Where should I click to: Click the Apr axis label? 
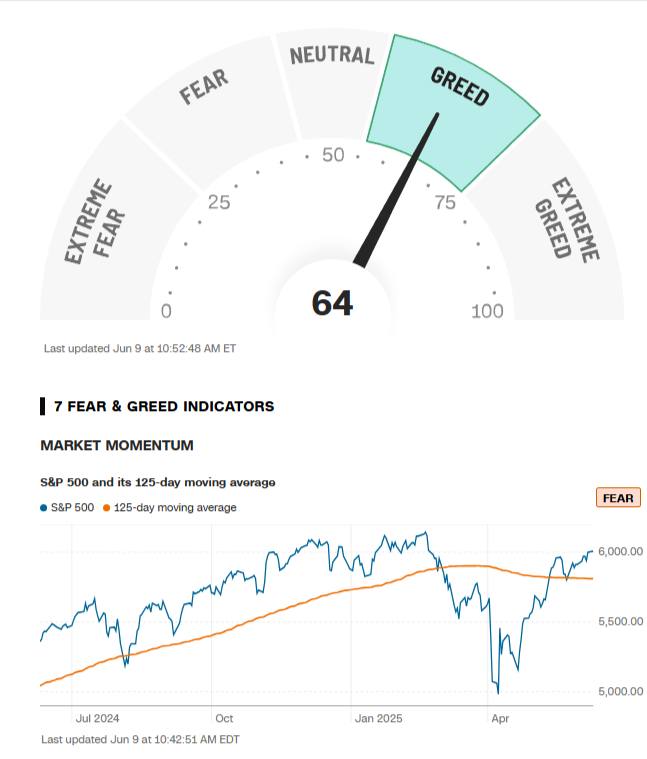[500, 719]
